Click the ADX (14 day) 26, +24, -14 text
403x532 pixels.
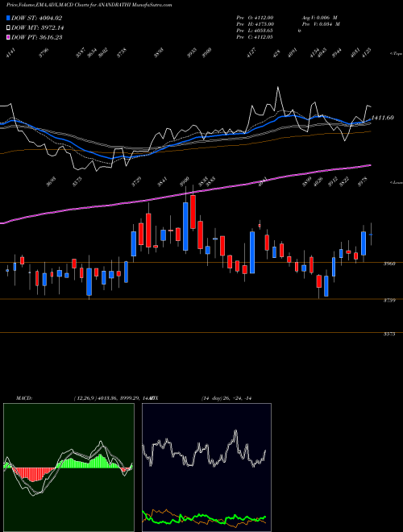pyautogui.click(x=226, y=398)
